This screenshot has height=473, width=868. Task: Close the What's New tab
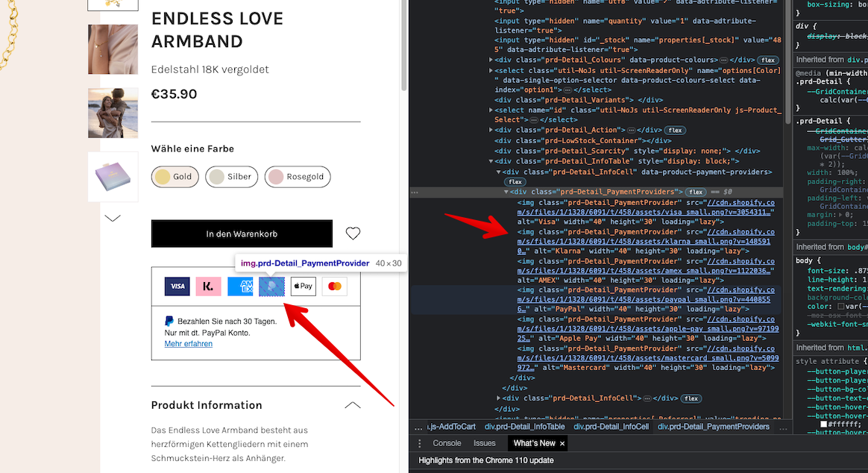click(x=562, y=444)
